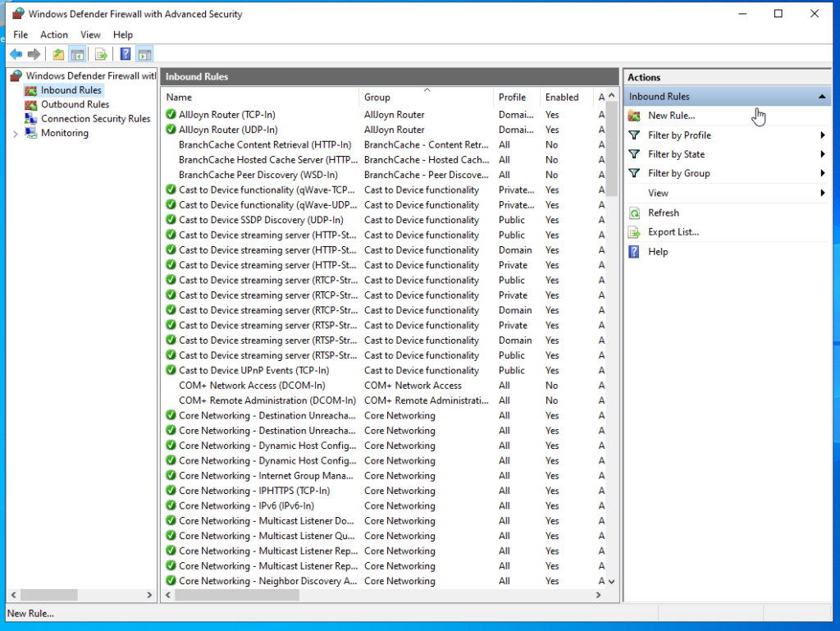Click the rules list scroll-right arrow
This screenshot has height=631, width=840.
[x=598, y=595]
